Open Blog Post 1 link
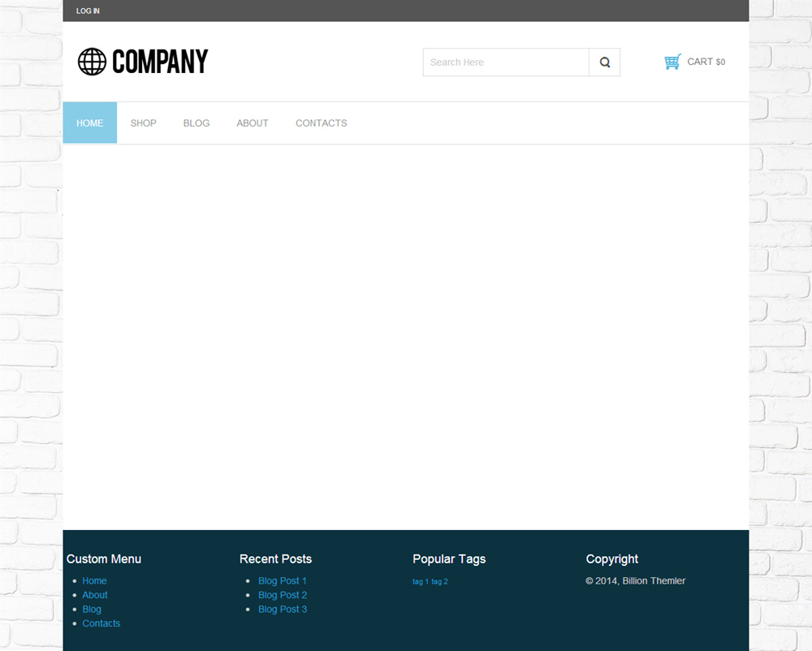Screen dimensions: 812x651 283,580
